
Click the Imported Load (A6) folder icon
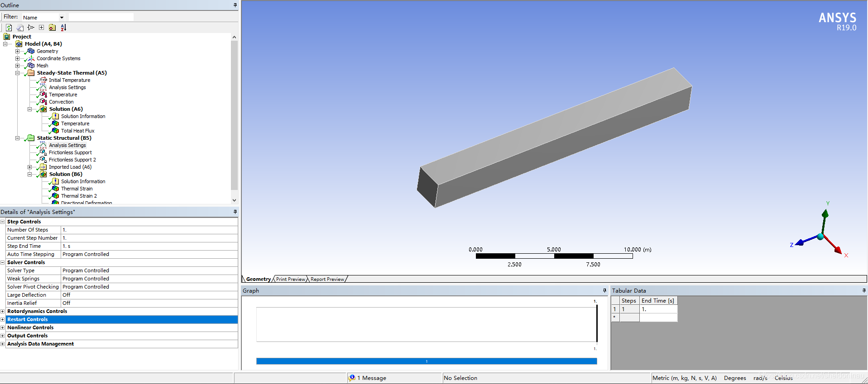(x=43, y=167)
